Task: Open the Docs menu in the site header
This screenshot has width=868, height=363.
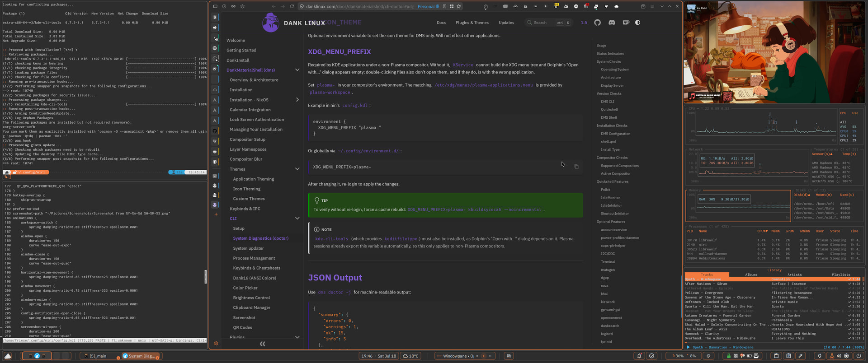Action: pos(441,23)
